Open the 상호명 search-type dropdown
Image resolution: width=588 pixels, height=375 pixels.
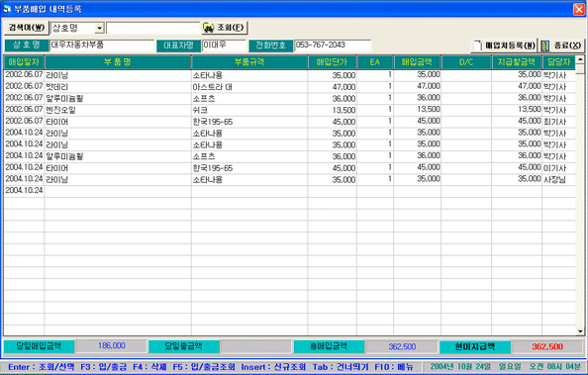tap(99, 28)
